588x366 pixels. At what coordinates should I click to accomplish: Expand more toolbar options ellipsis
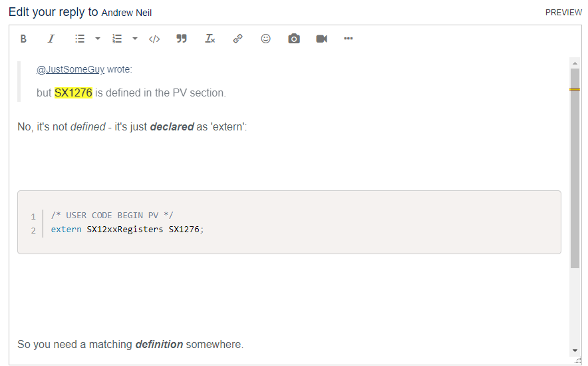tap(349, 39)
